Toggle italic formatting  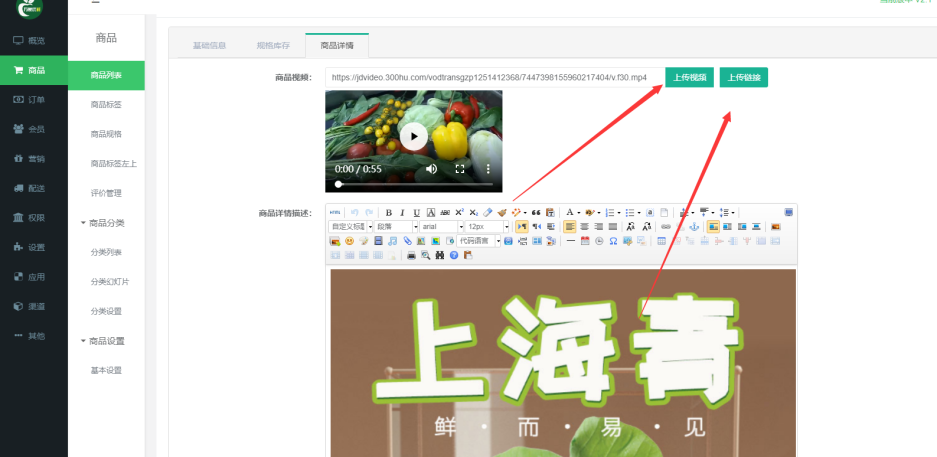pos(402,213)
